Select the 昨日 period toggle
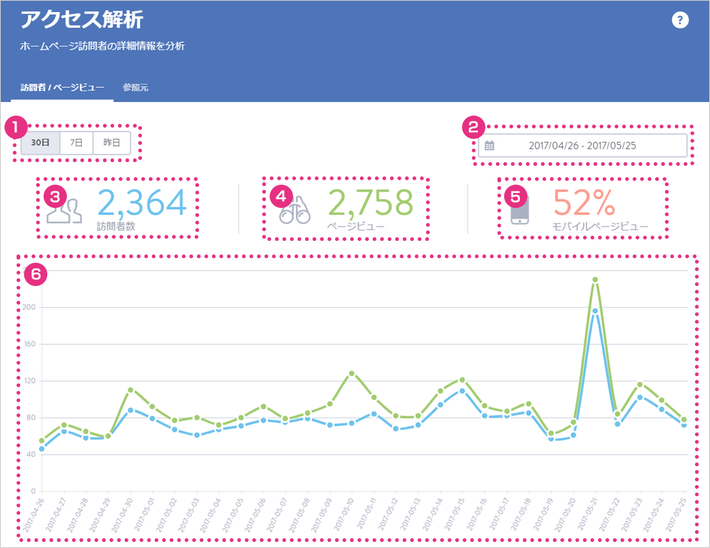Image resolution: width=710 pixels, height=548 pixels. [111, 143]
